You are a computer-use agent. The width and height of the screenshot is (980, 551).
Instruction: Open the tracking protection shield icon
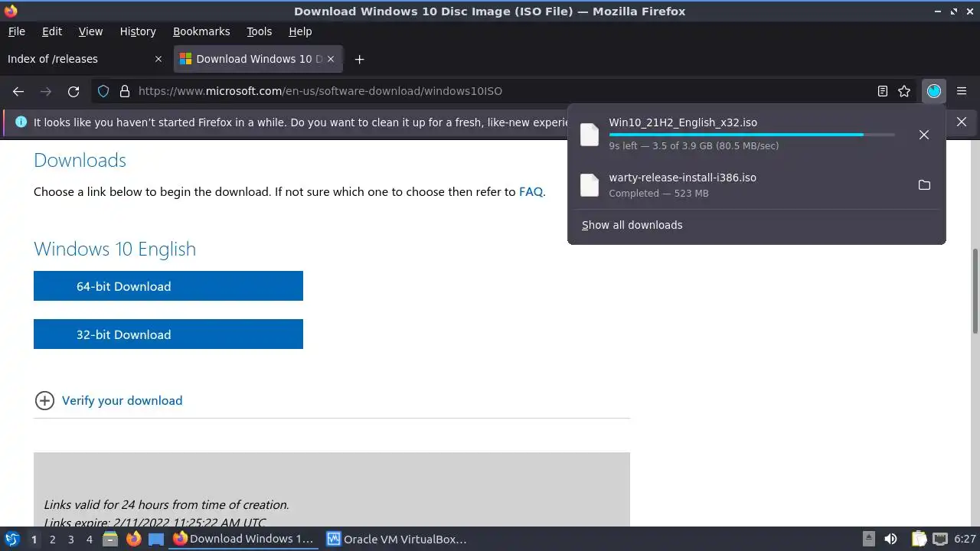103,91
